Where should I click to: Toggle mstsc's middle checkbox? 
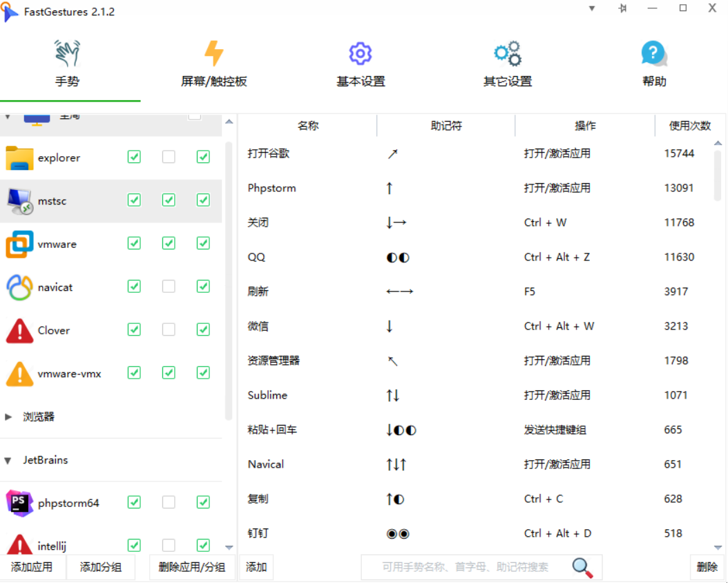(x=169, y=200)
